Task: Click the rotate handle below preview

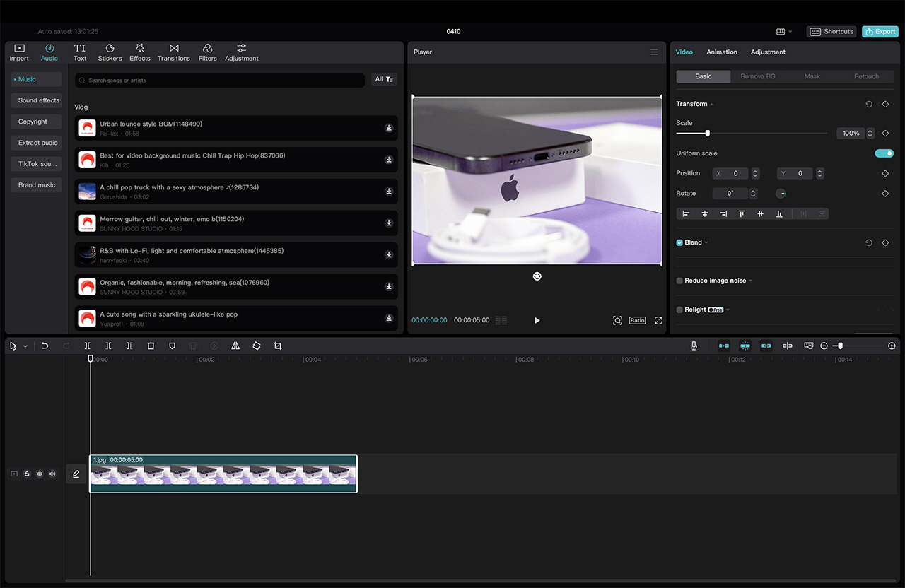Action: tap(537, 276)
